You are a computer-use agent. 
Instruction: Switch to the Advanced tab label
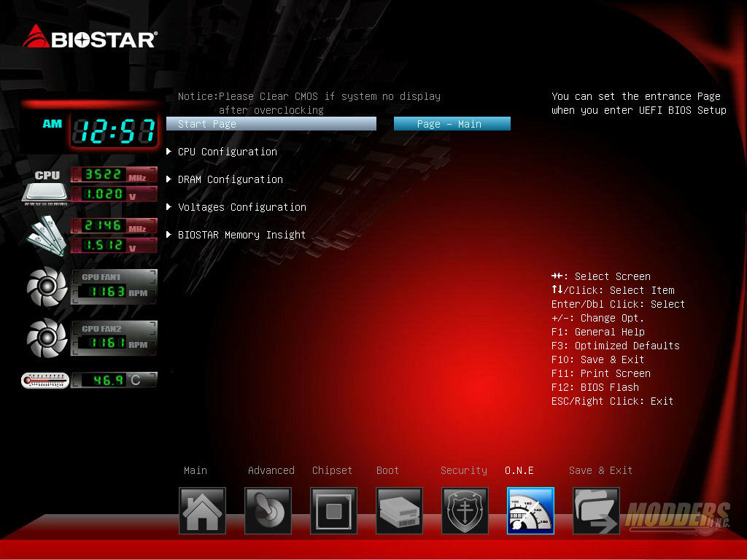(271, 470)
